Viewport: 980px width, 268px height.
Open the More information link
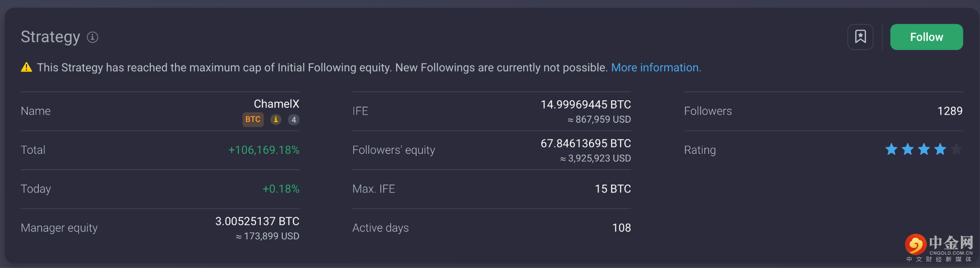tap(656, 67)
